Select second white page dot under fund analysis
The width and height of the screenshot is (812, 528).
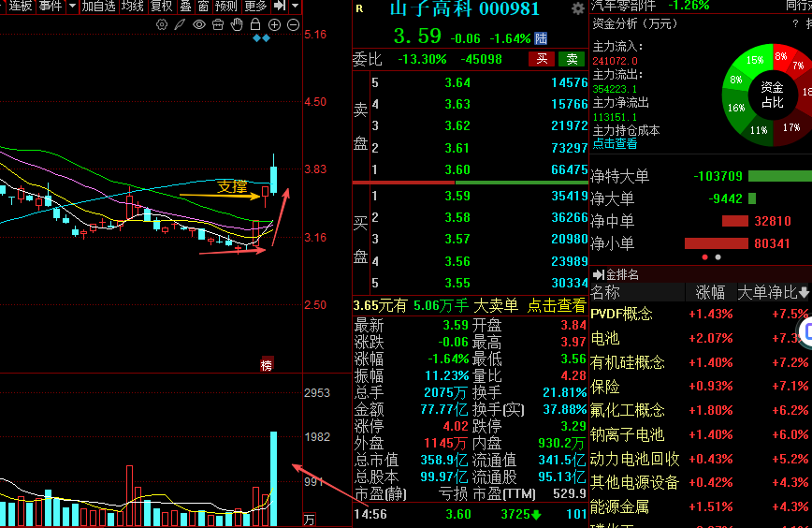coord(718,257)
